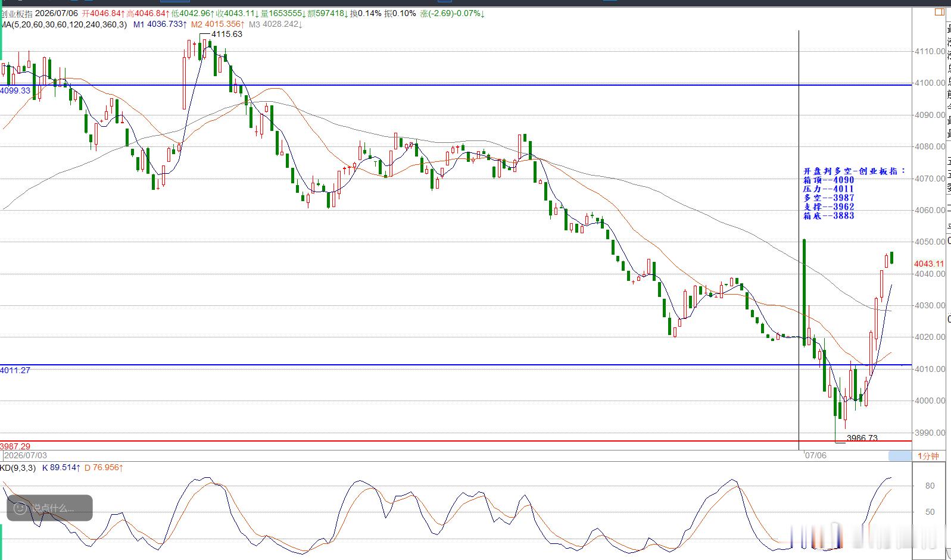The height and width of the screenshot is (560, 951).
Task: Select the 07/06 date marker on time axis
Action: click(815, 455)
